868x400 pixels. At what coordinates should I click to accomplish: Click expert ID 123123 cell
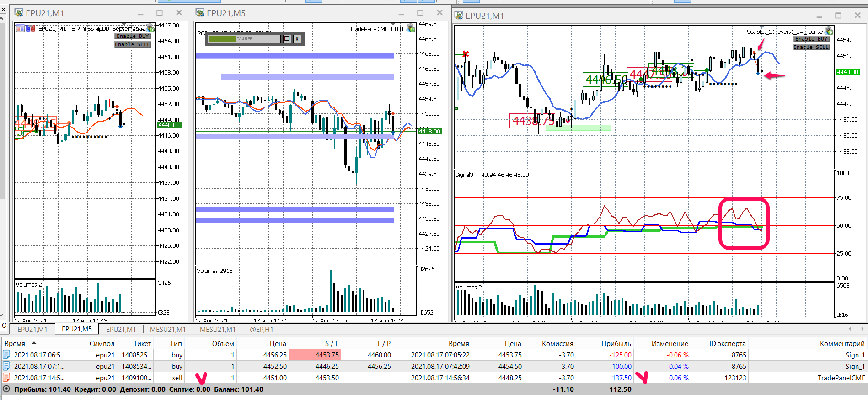pyautogui.click(x=720, y=378)
